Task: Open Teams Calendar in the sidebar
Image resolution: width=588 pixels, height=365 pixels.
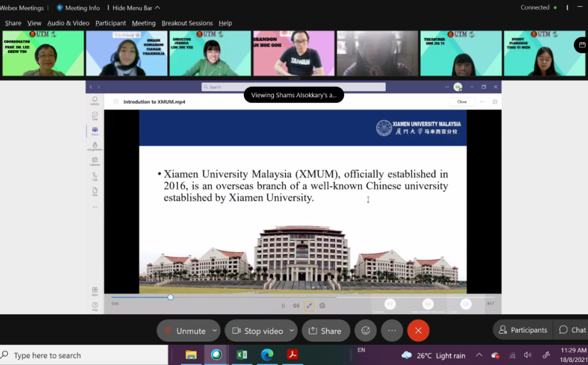Action: tap(95, 161)
